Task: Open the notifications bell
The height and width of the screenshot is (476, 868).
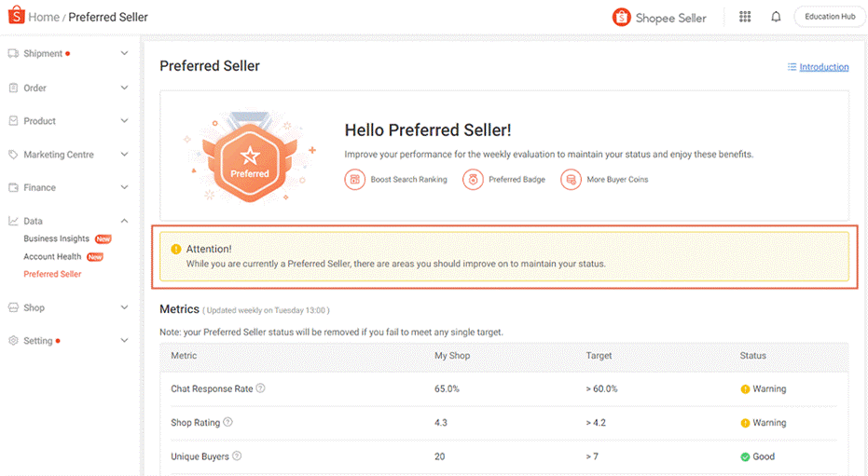Action: pyautogui.click(x=776, y=17)
